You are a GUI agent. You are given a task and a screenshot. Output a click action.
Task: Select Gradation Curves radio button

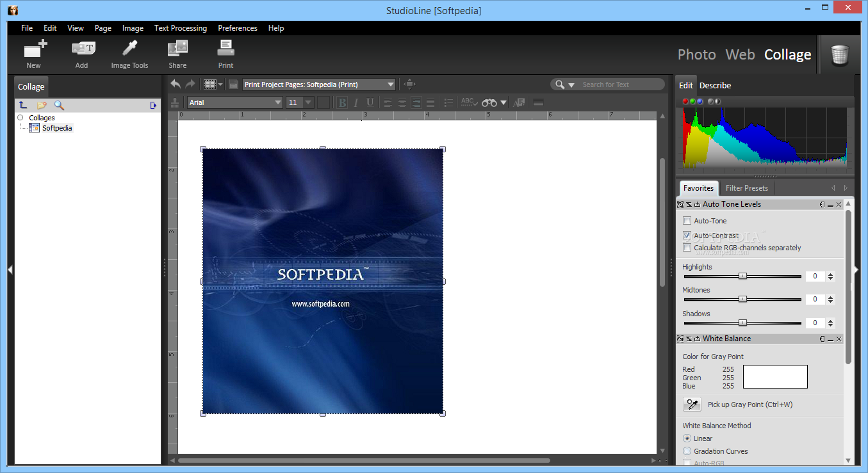coord(687,451)
